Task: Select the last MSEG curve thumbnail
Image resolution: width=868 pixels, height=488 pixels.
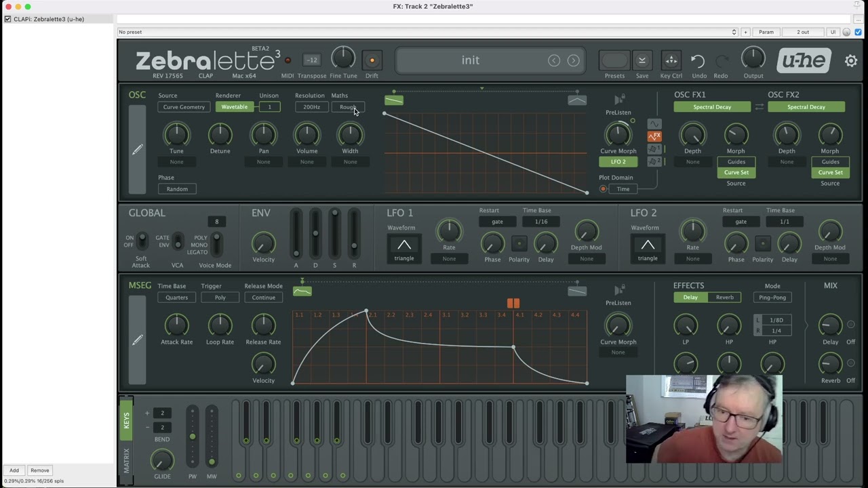Action: point(577,291)
